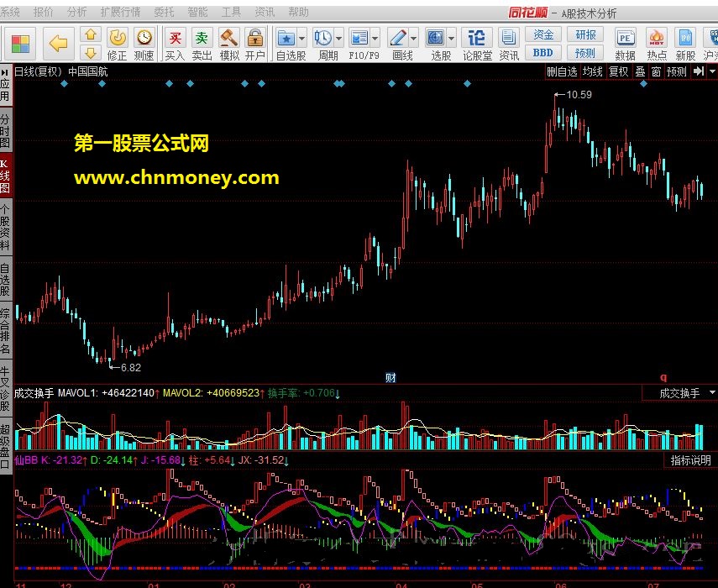Open the 分析 menu
Screen dimensions: 718x588
tap(77, 13)
